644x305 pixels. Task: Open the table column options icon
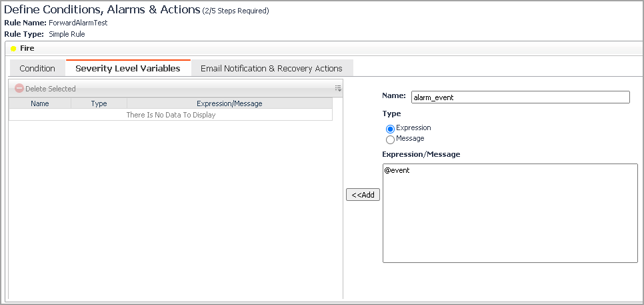point(338,88)
